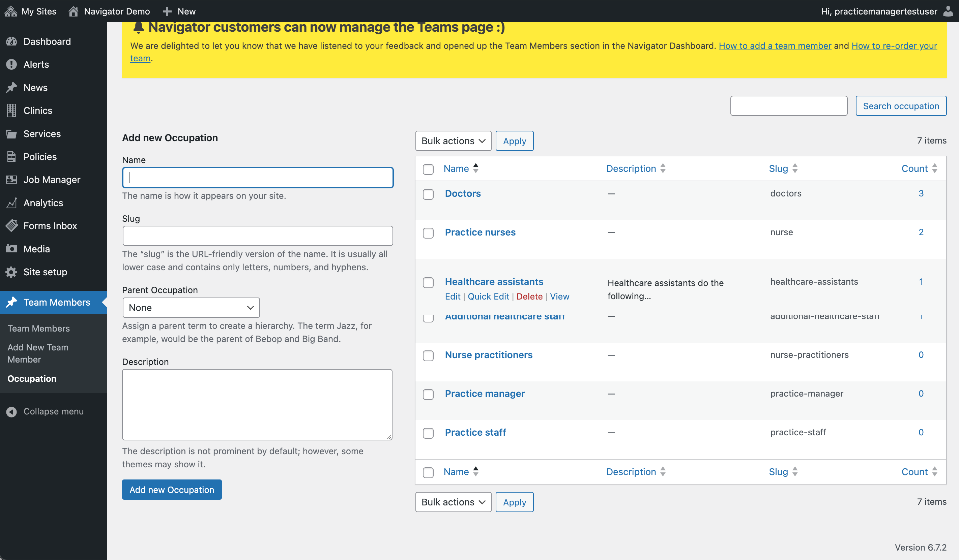Viewport: 959px width, 560px height.
Task: Click the Job Manager icon
Action: (x=11, y=180)
